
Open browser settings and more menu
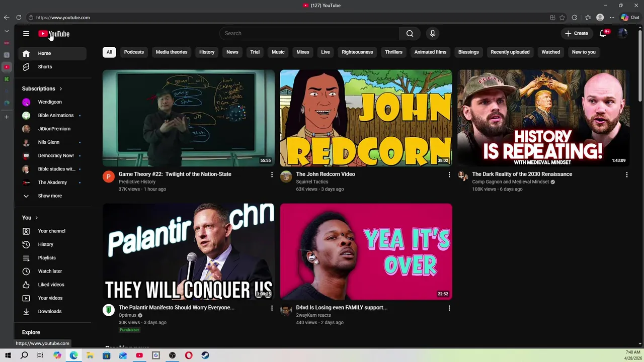coord(612,18)
